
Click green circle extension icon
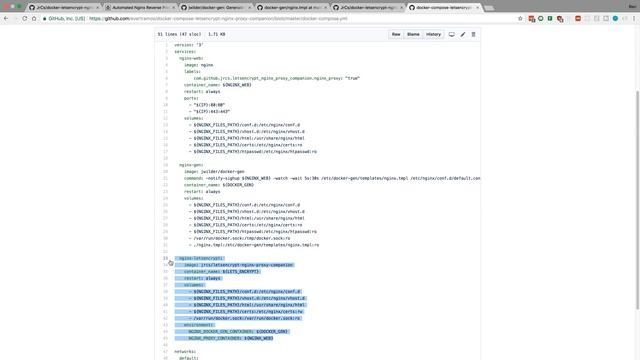click(541, 18)
